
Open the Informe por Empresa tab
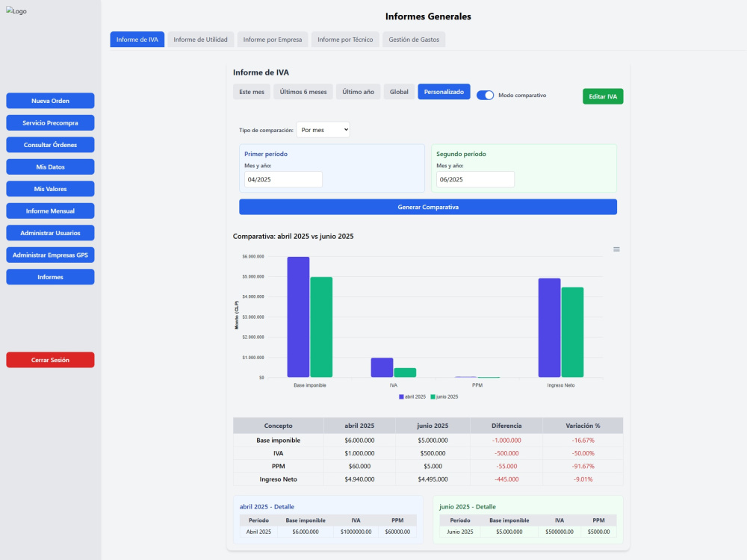click(273, 40)
